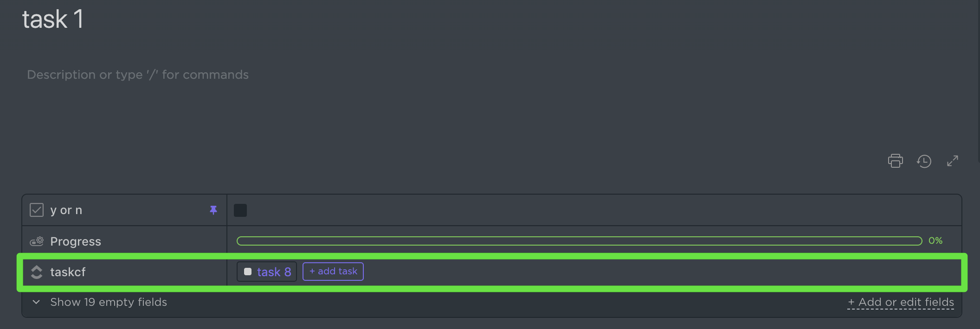Screen dimensions: 980x329
Task: Click the print icon
Action: (x=895, y=161)
